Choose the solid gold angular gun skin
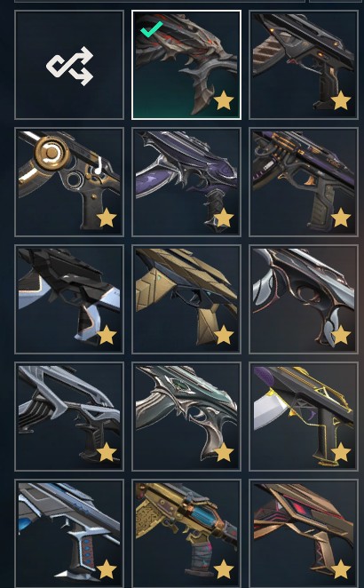Image resolution: width=364 pixels, height=588 pixels. 186,299
